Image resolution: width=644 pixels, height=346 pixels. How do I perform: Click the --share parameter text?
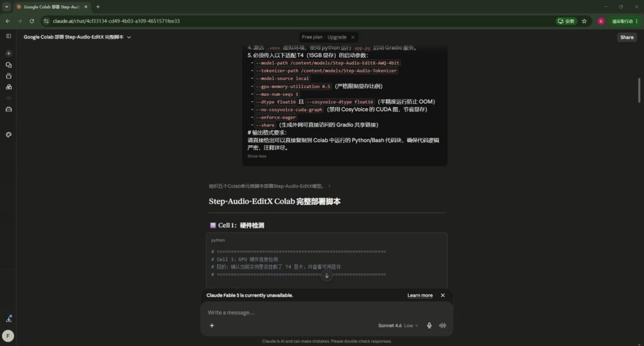pyautogui.click(x=265, y=125)
